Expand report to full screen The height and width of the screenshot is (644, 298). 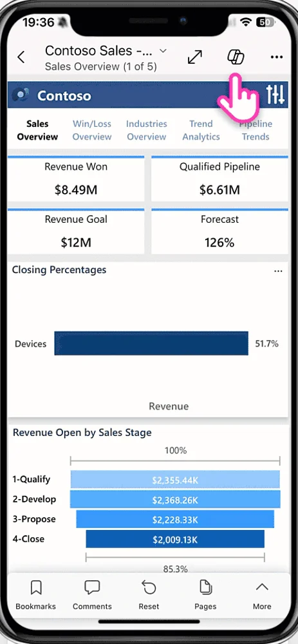click(x=194, y=57)
